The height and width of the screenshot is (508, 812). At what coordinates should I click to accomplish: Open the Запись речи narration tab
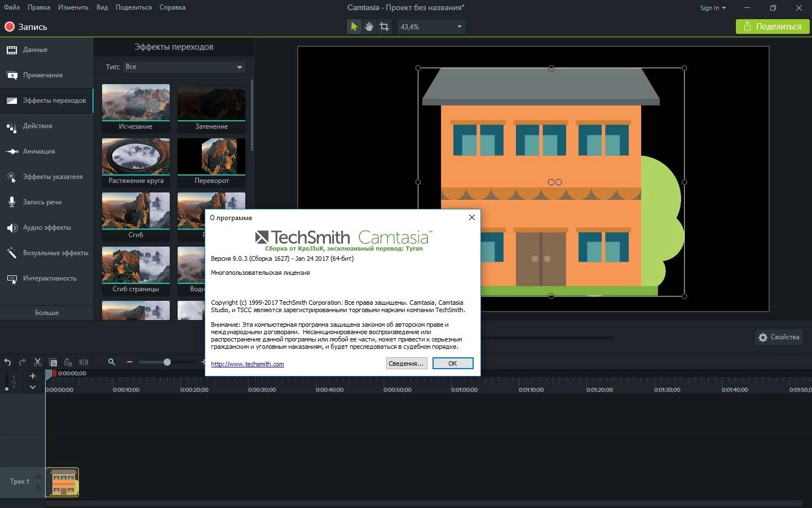tap(47, 202)
